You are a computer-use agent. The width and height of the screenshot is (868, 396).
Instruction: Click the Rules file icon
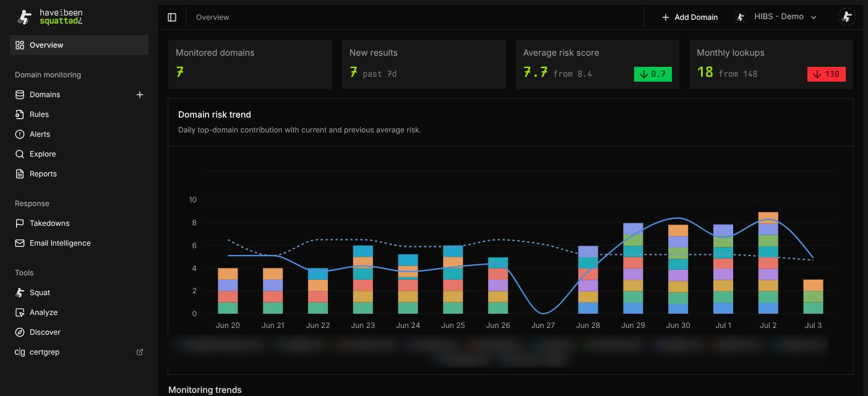pyautogui.click(x=20, y=114)
